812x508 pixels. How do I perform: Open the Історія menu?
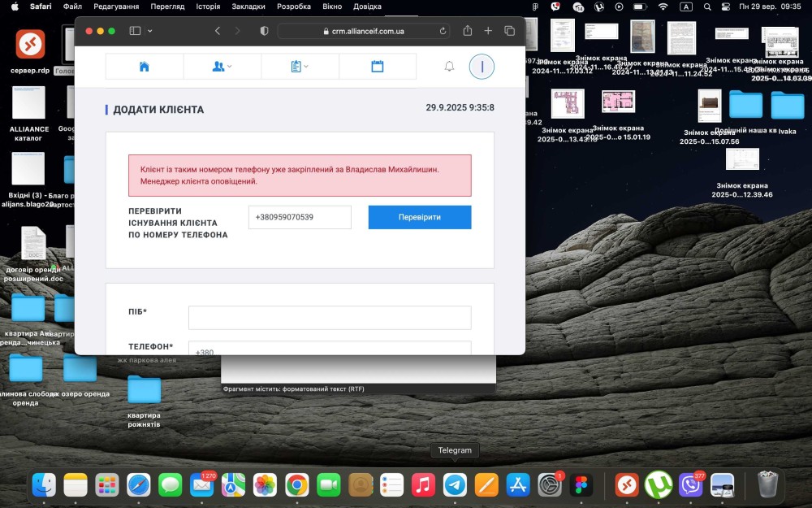click(208, 7)
